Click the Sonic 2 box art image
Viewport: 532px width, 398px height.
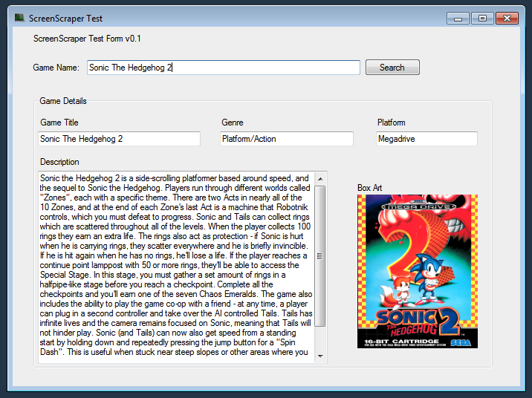pyautogui.click(x=418, y=271)
